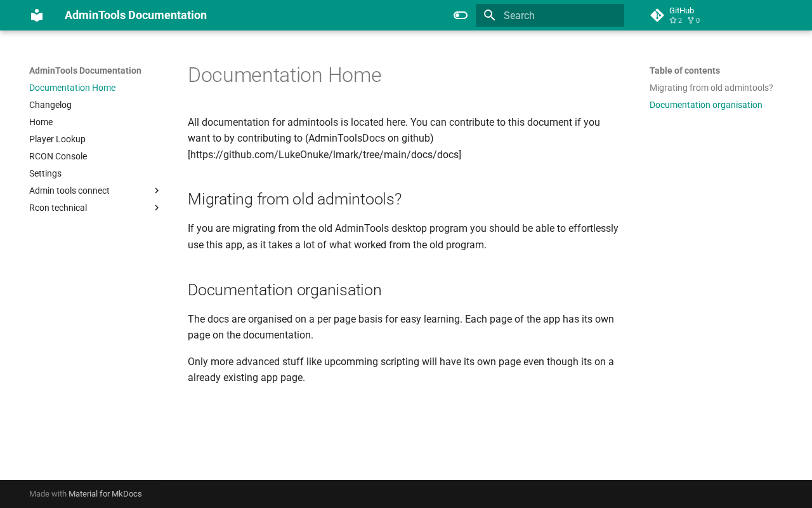Viewport: 812px width, 508px height.
Task: Open Documentation Home in sidebar
Action: pyautogui.click(x=72, y=88)
